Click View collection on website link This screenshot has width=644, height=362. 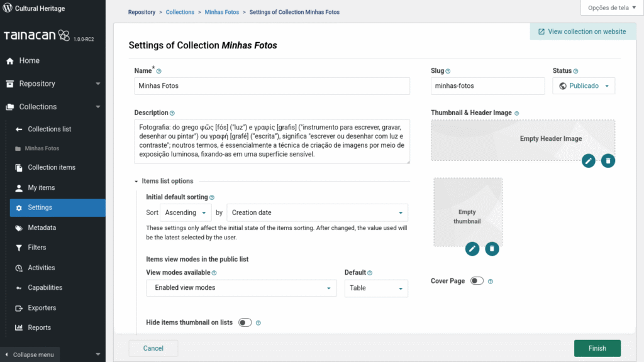coord(582,31)
